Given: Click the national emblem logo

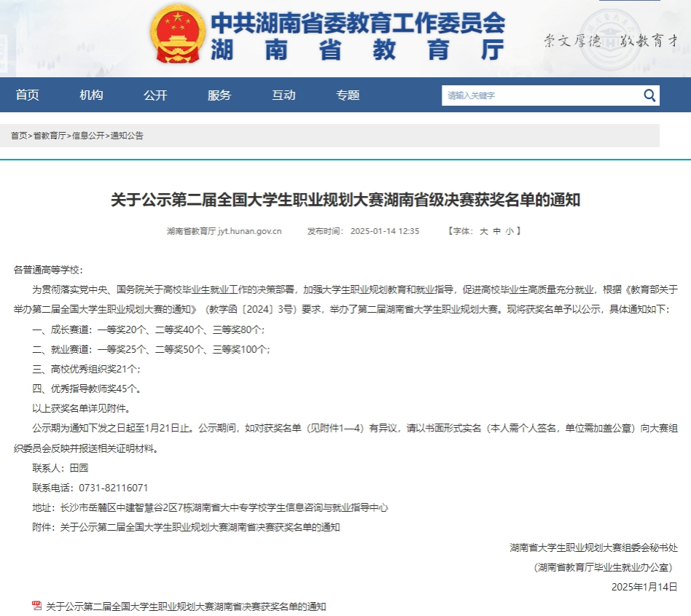Looking at the screenshot, I should [x=177, y=35].
